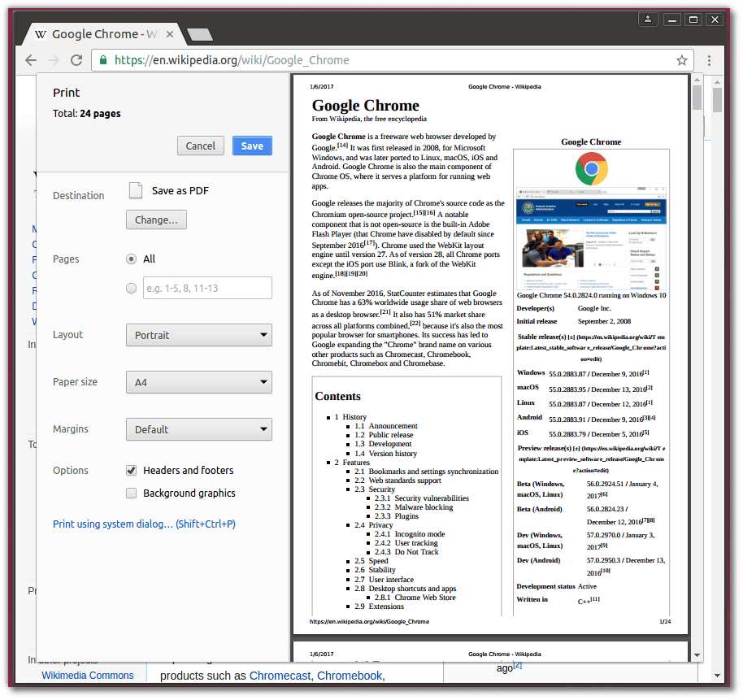Screen dimensions: 743x700
Task: Click the '1/24' page number footer
Action: [665, 621]
